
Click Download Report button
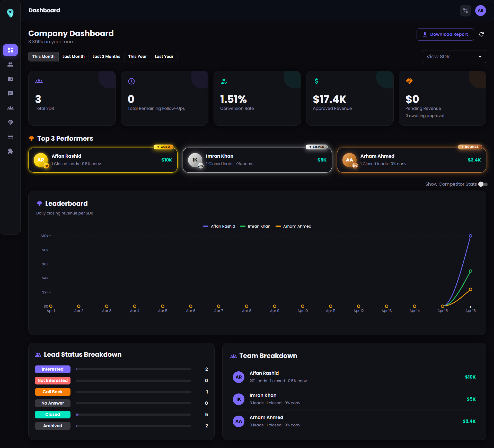point(445,34)
